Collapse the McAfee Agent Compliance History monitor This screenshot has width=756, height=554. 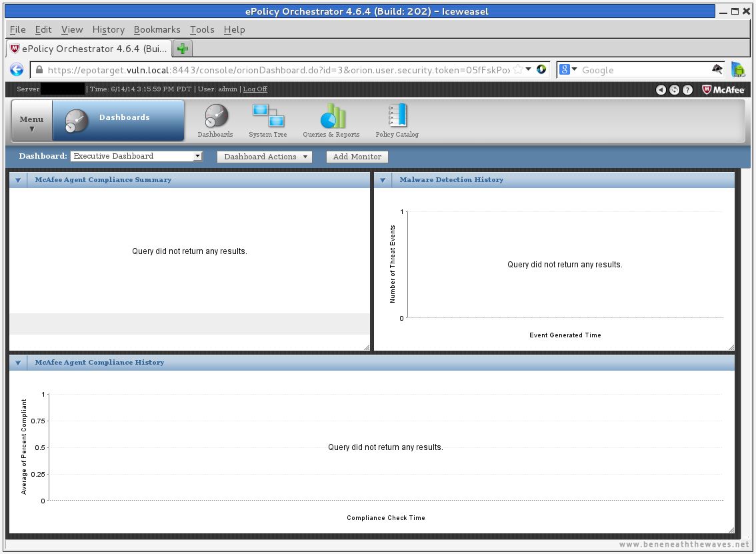pos(18,363)
